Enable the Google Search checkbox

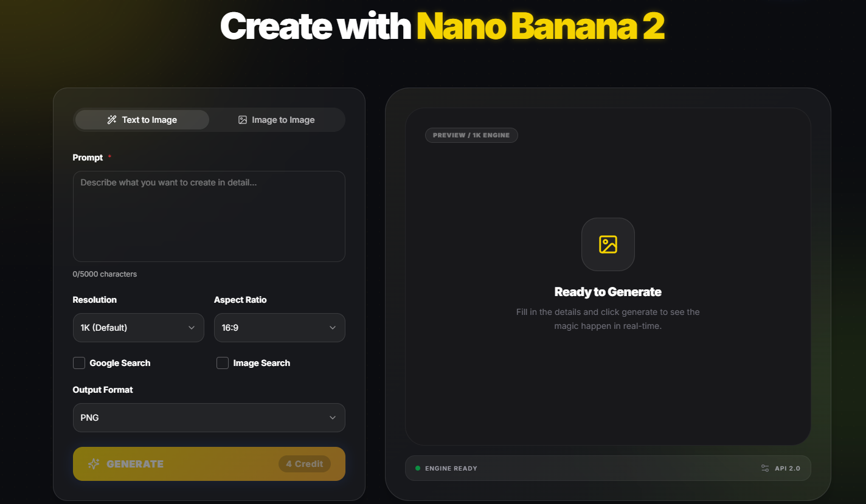pyautogui.click(x=79, y=363)
